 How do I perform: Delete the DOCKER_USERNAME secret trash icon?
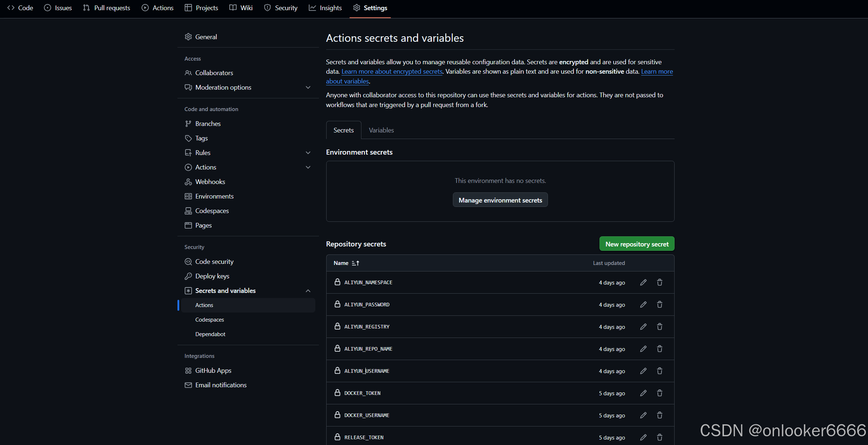[x=659, y=415]
